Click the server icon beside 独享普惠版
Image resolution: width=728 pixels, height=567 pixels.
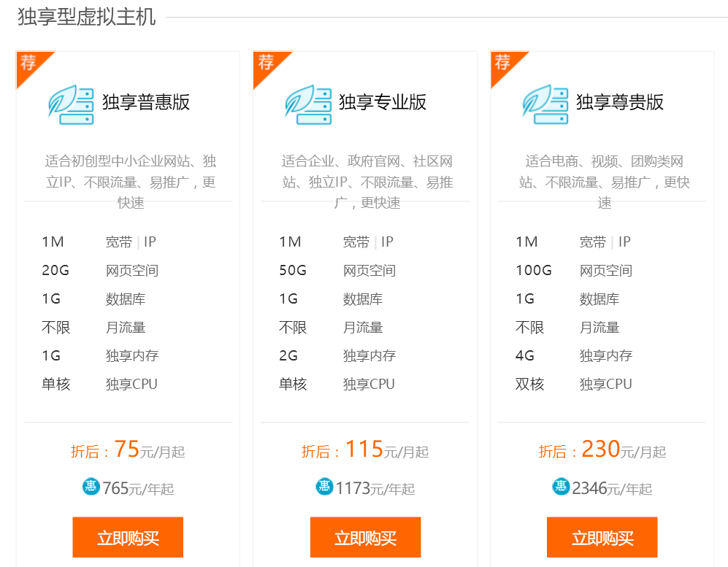(x=71, y=104)
